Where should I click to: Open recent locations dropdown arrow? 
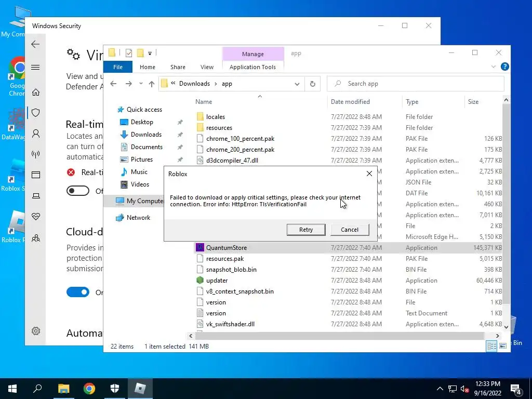click(141, 84)
